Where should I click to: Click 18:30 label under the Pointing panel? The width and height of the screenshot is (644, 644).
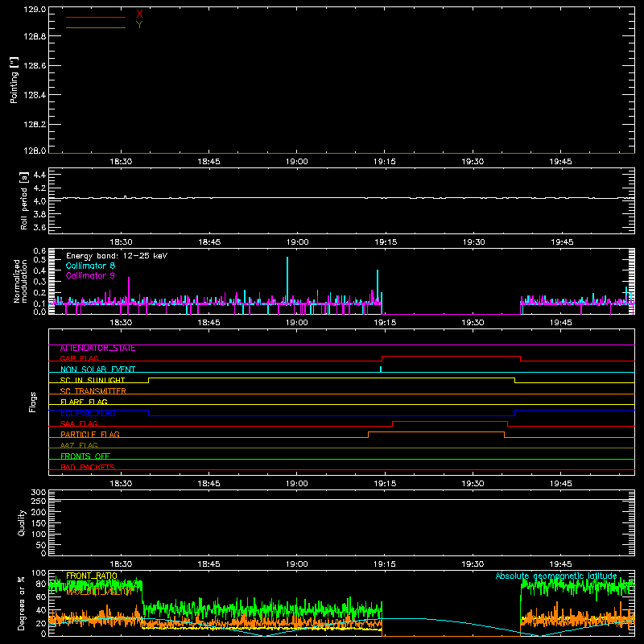[121, 162]
